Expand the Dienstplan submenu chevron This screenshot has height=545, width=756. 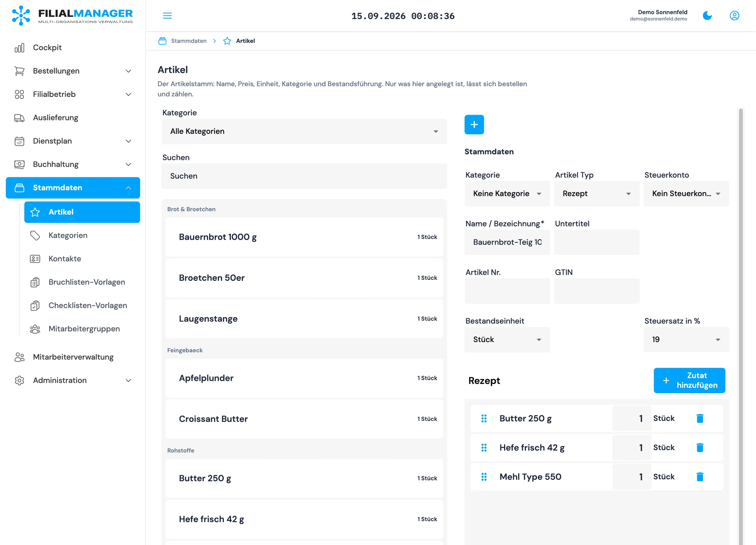pos(128,141)
